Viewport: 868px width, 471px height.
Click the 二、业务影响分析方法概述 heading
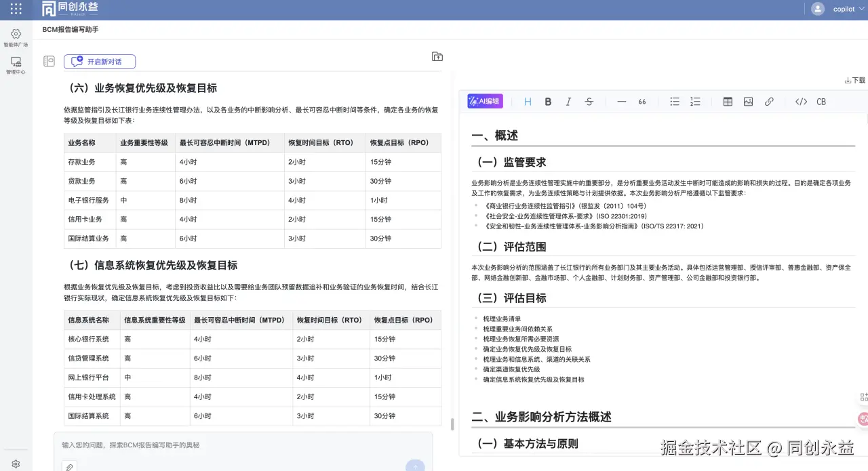pyautogui.click(x=541, y=417)
